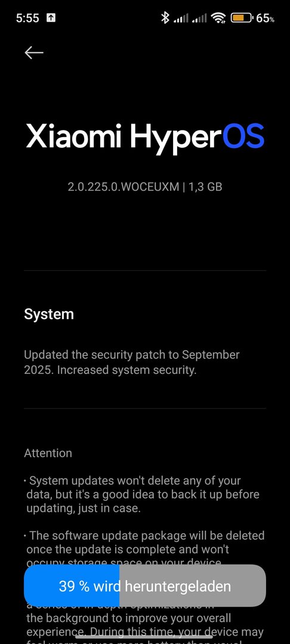
Task: Tap the 1,3 GB update size text
Action: click(x=206, y=187)
